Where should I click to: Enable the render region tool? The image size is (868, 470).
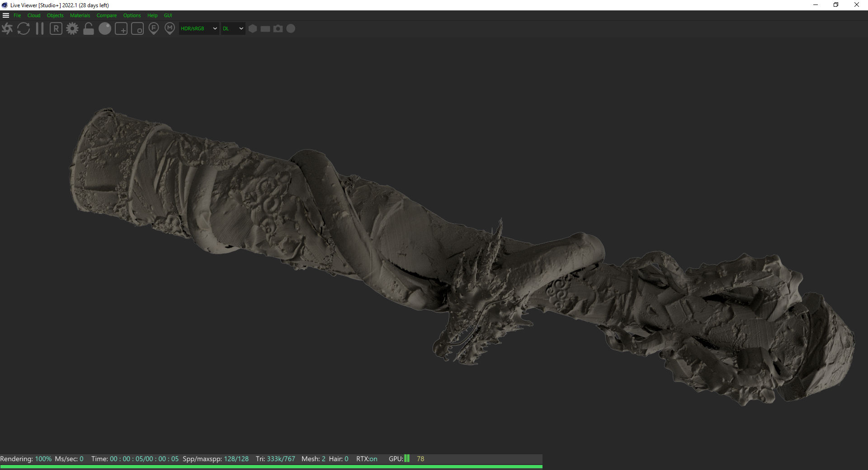pyautogui.click(x=121, y=29)
